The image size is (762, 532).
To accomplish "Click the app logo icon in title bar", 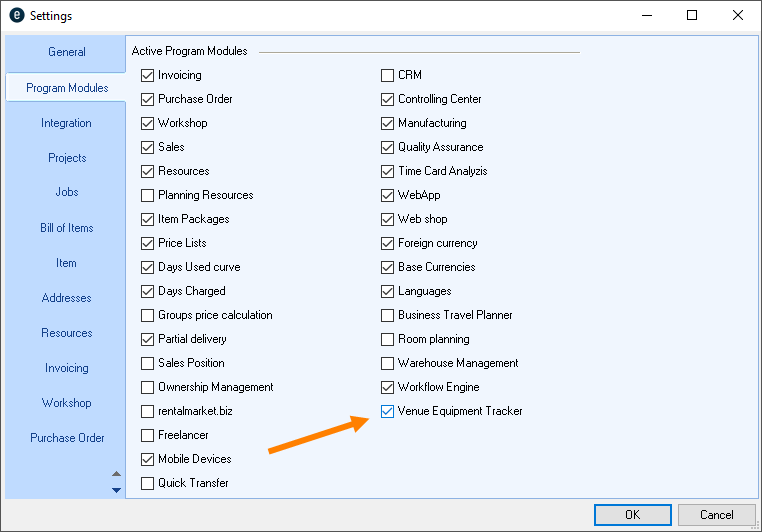I will tap(16, 16).
